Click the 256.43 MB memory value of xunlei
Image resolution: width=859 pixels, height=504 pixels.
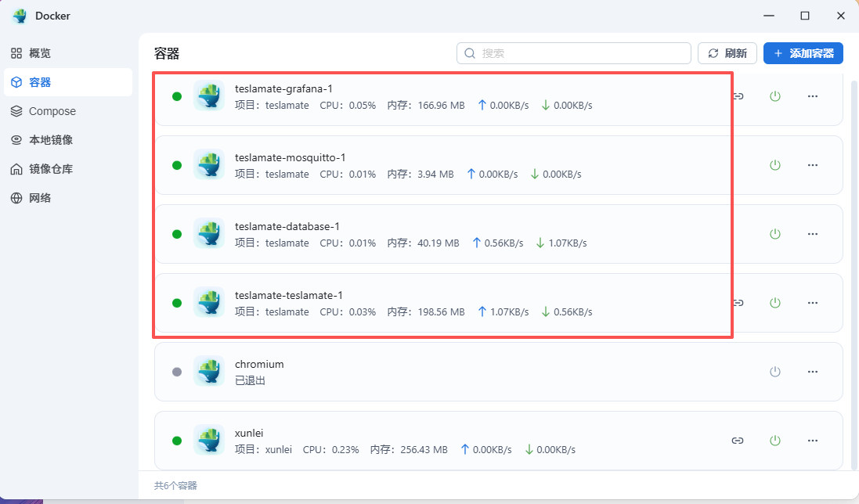tap(424, 449)
